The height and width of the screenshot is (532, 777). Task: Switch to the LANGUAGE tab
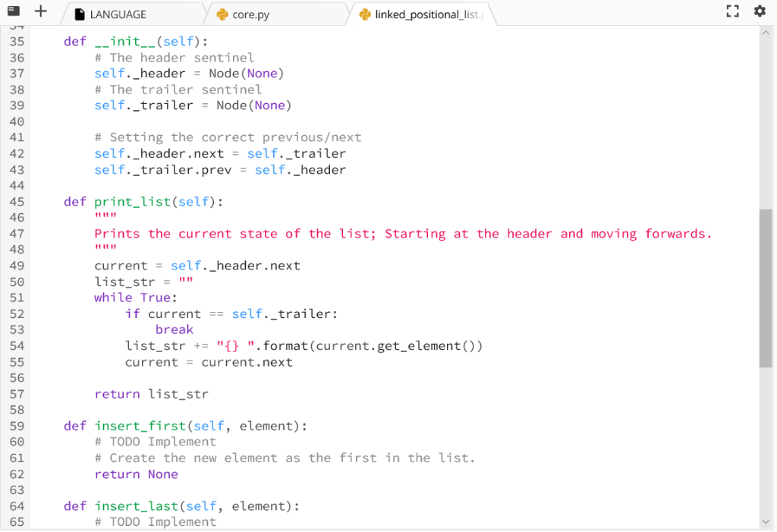click(x=132, y=14)
